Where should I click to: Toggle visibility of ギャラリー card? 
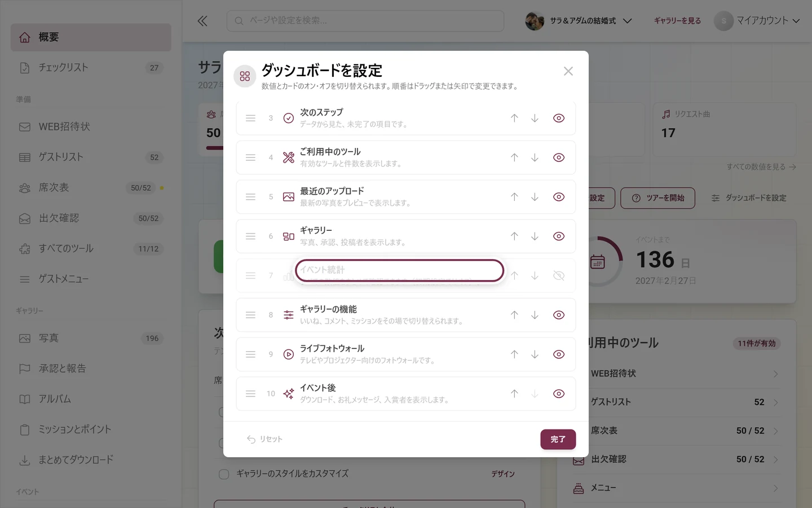click(x=559, y=237)
